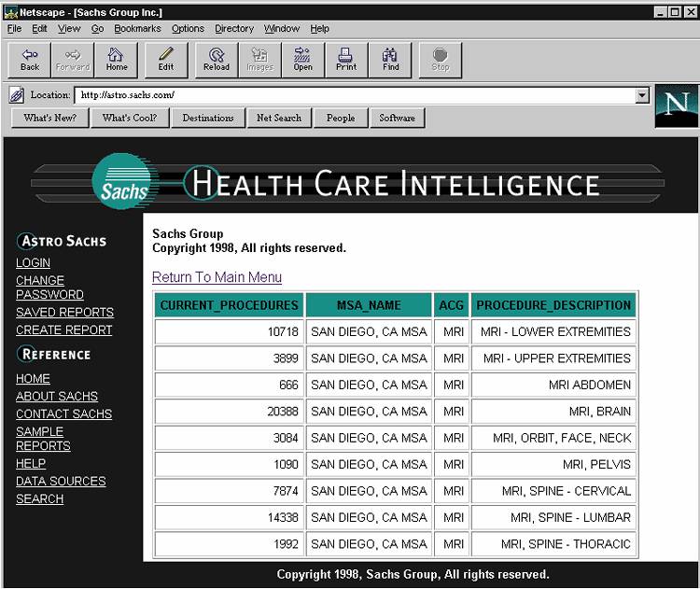Print the page via toolbar
Screen dimensions: 700x589
point(346,60)
